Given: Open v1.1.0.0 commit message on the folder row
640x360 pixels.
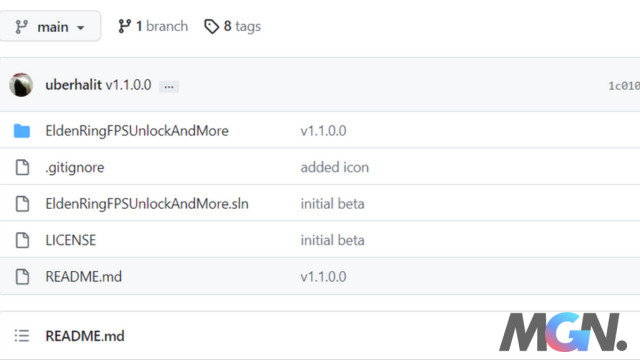Looking at the screenshot, I should click(x=323, y=131).
